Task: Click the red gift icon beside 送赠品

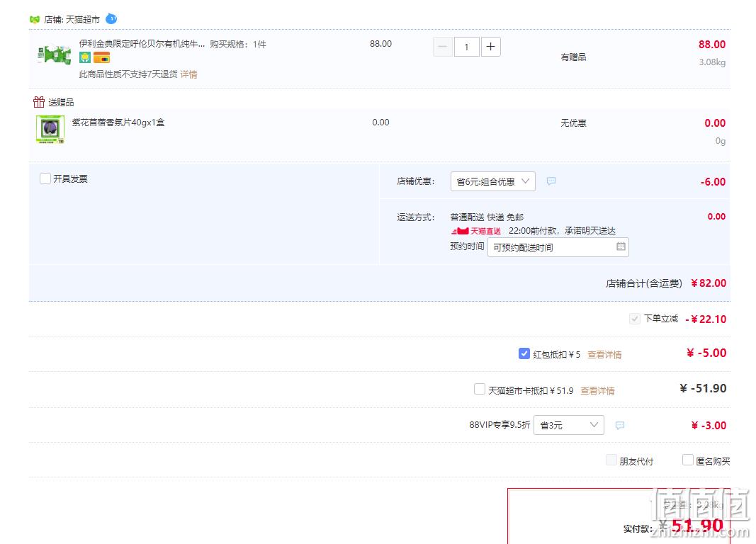Action: [39, 102]
